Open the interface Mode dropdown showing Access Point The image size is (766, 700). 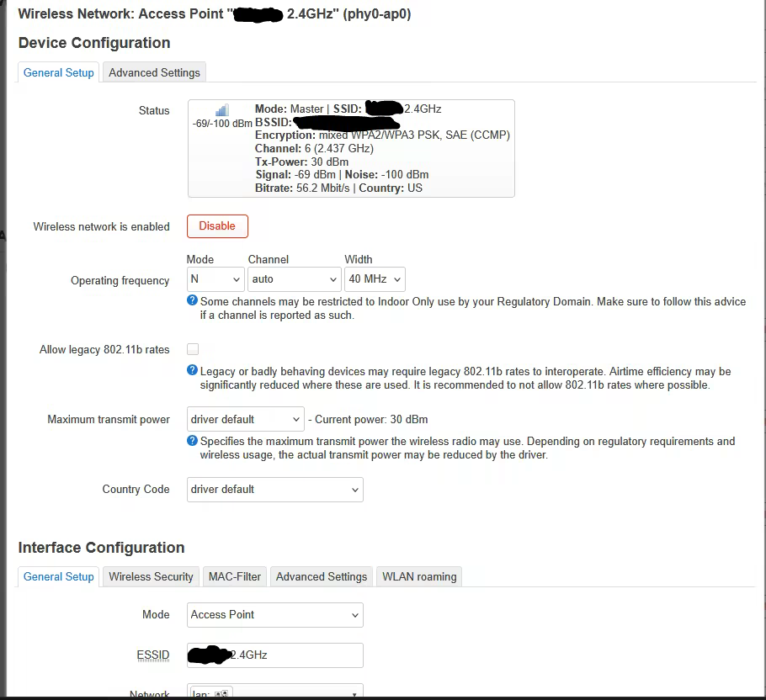274,615
